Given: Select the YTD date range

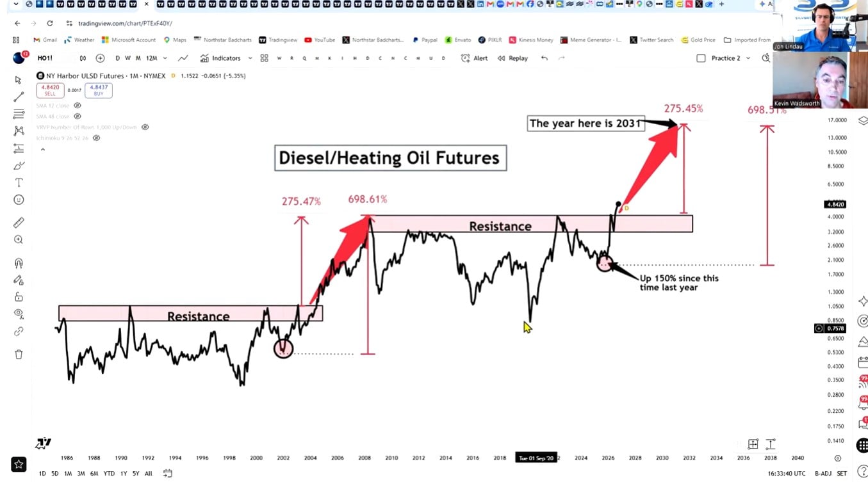Looking at the screenshot, I should [109, 474].
